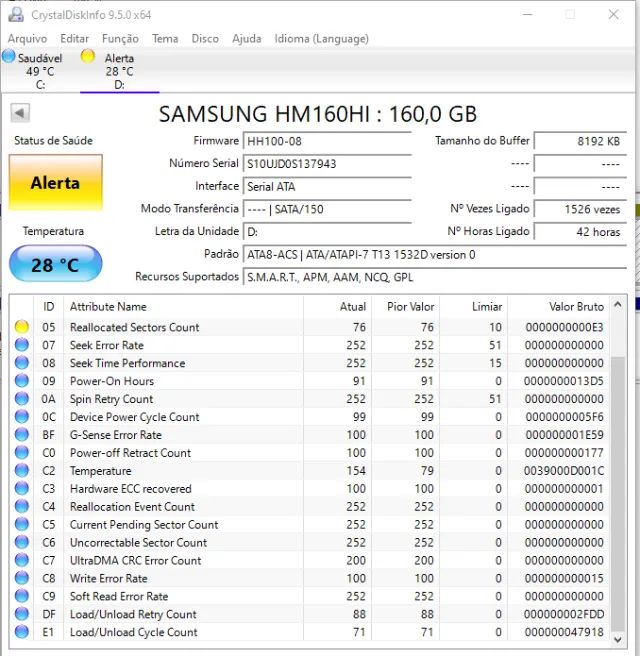
Task: Click the power-on hours value 42 horas
Action: 580,231
